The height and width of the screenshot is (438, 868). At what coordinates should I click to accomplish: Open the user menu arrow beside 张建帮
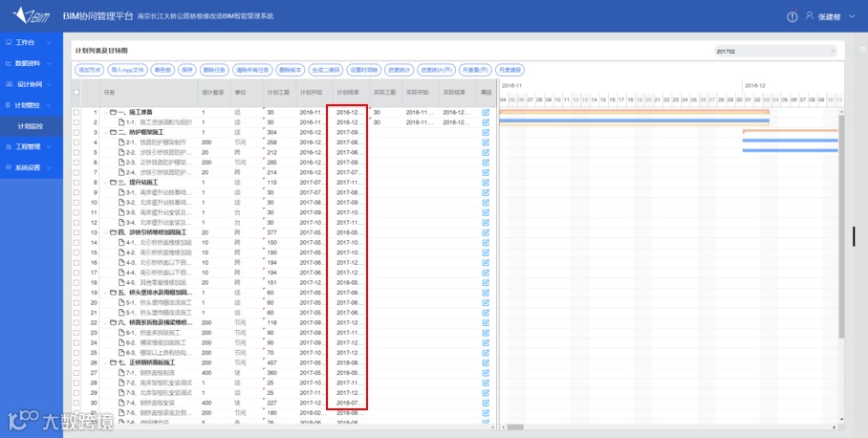(851, 17)
